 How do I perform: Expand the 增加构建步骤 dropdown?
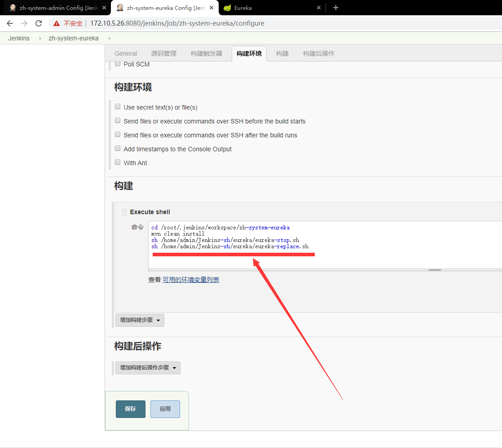[140, 320]
